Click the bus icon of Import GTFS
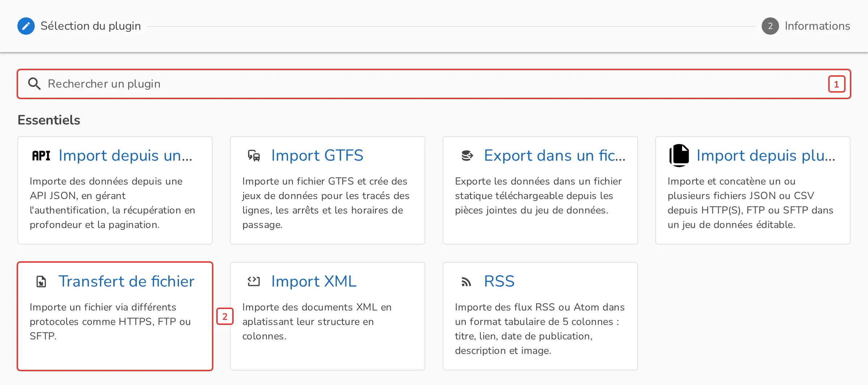Image resolution: width=868 pixels, height=385 pixels. pos(254,156)
